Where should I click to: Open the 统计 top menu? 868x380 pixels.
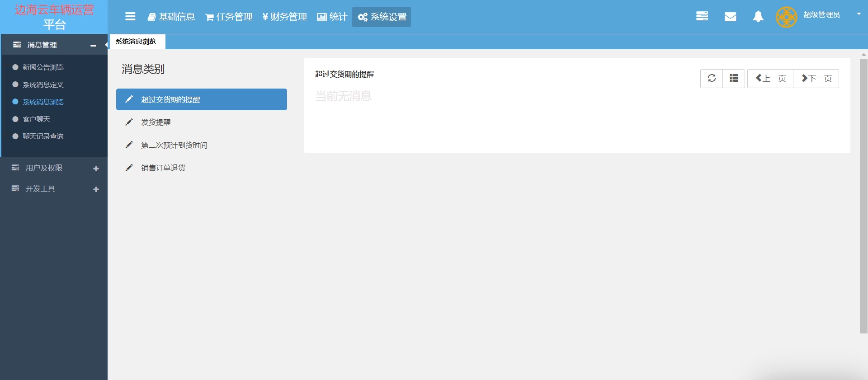point(332,17)
